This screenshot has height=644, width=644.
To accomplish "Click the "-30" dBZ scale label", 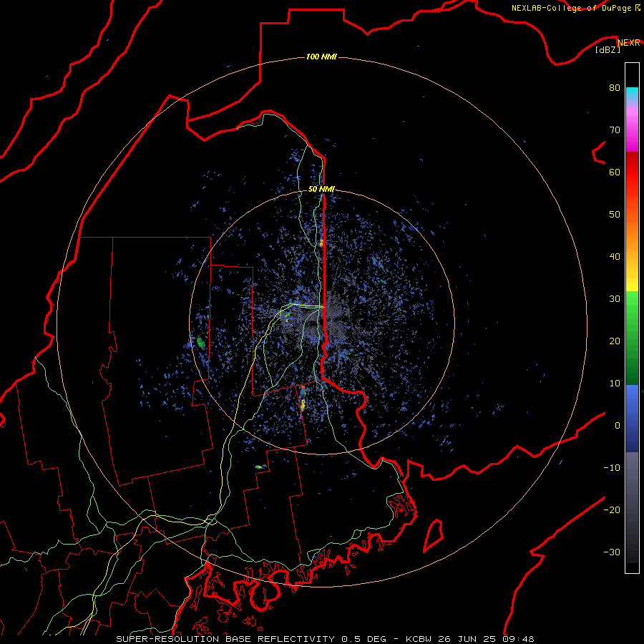I will click(x=612, y=552).
